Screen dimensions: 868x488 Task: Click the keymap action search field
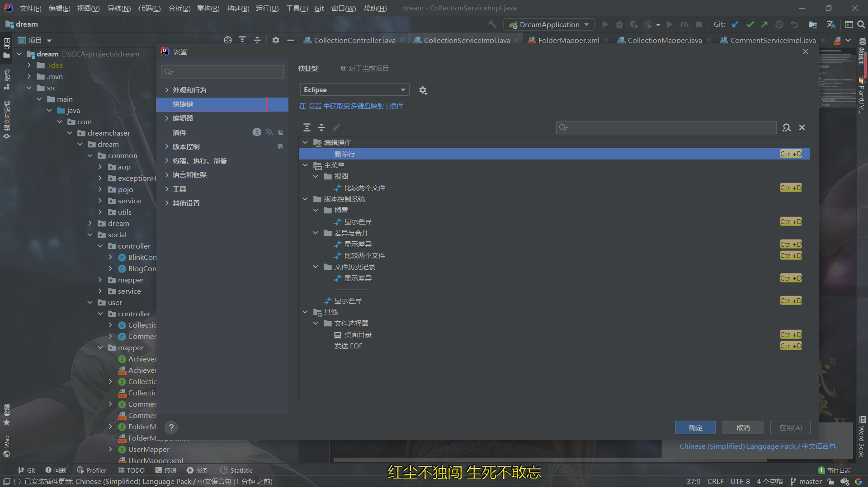(x=669, y=127)
